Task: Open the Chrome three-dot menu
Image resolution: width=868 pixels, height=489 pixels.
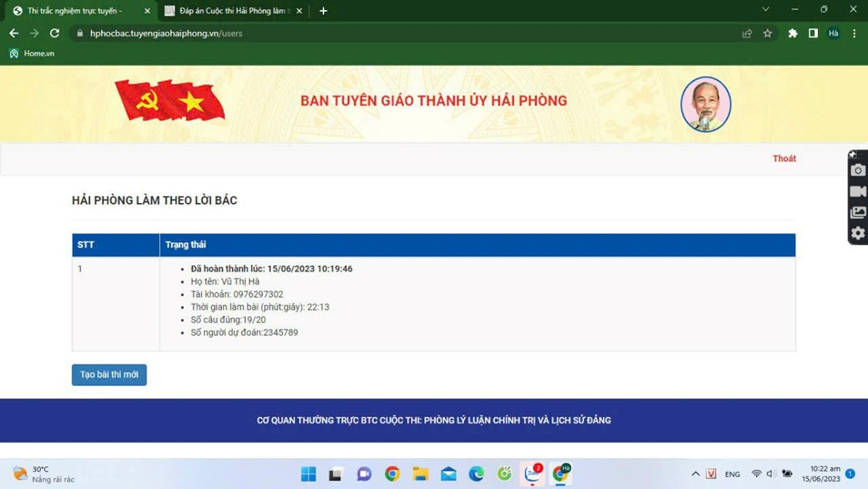Action: pos(854,34)
